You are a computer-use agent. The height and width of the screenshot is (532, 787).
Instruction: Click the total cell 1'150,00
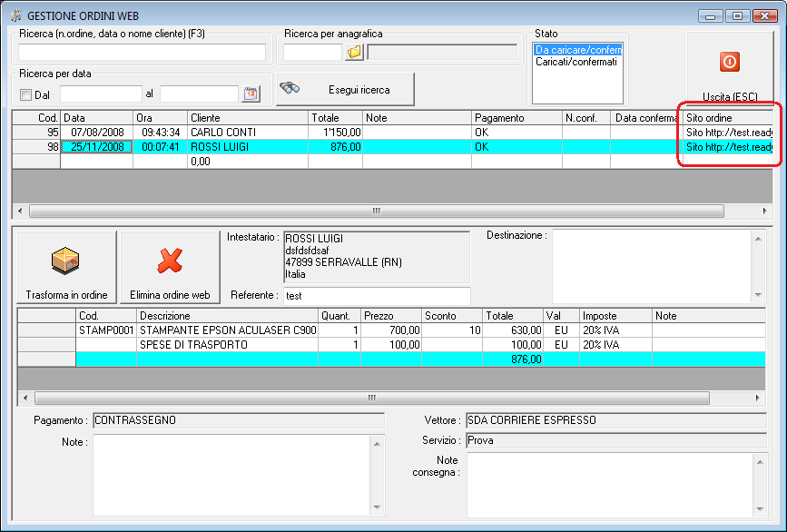335,133
